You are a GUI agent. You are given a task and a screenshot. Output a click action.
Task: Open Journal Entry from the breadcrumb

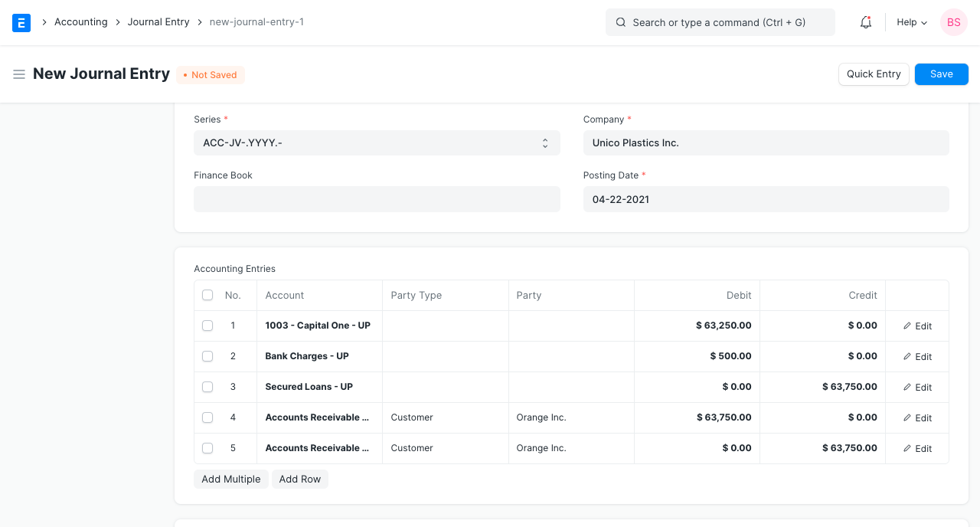coord(158,21)
